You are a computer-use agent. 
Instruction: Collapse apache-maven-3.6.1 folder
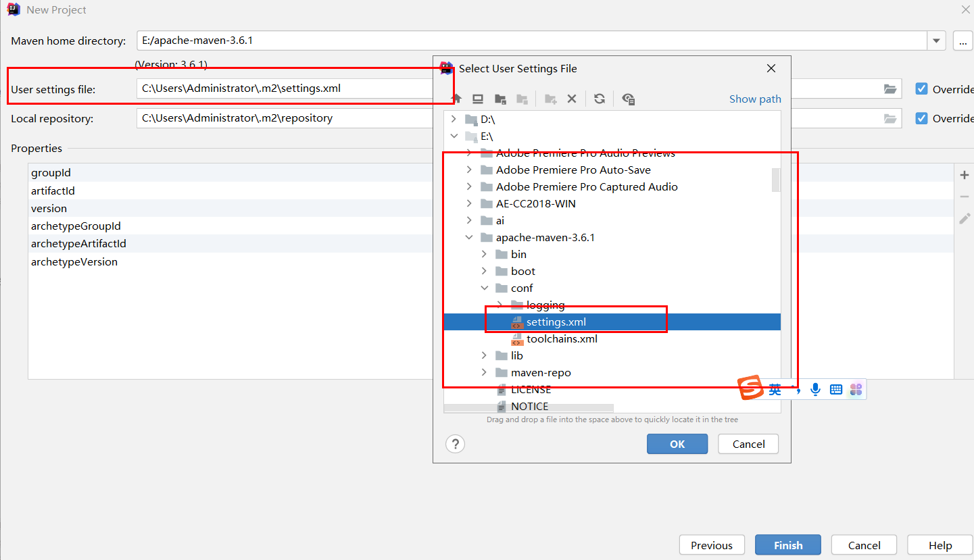point(469,237)
